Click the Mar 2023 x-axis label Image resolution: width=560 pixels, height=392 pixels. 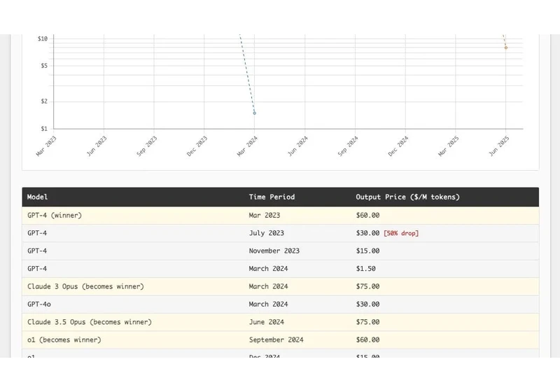point(46,146)
